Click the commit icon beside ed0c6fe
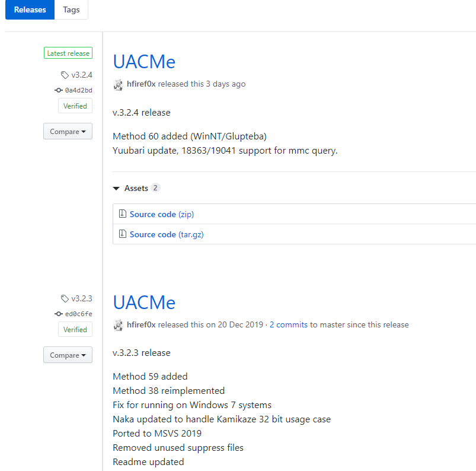 (59, 314)
